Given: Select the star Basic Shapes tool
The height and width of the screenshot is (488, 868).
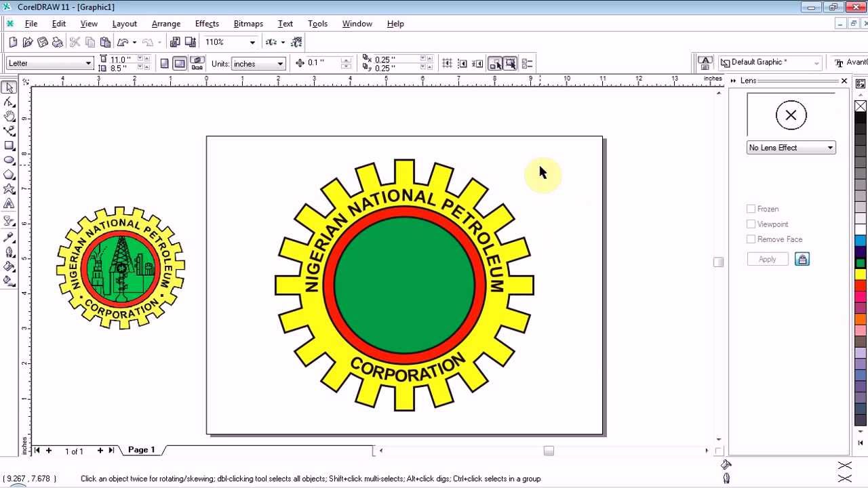Looking at the screenshot, I should (9, 189).
